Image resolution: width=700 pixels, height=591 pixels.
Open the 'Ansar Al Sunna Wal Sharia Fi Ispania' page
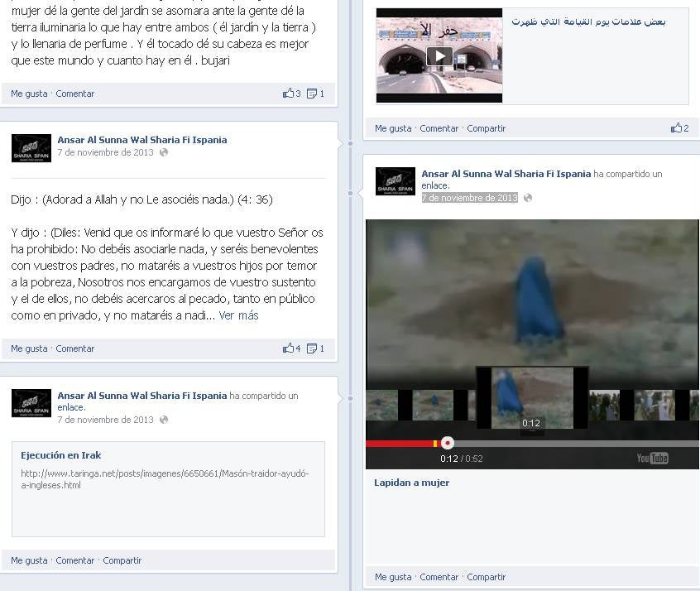point(141,139)
